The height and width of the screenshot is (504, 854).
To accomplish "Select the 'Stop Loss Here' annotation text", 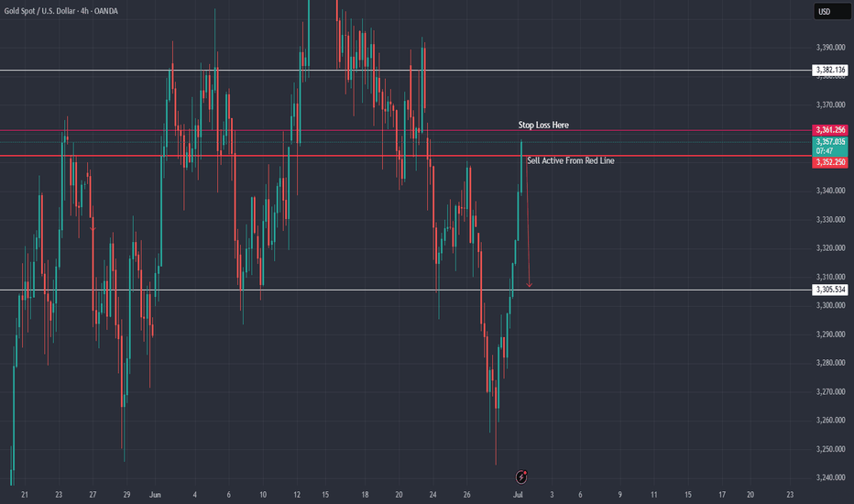I will click(543, 125).
